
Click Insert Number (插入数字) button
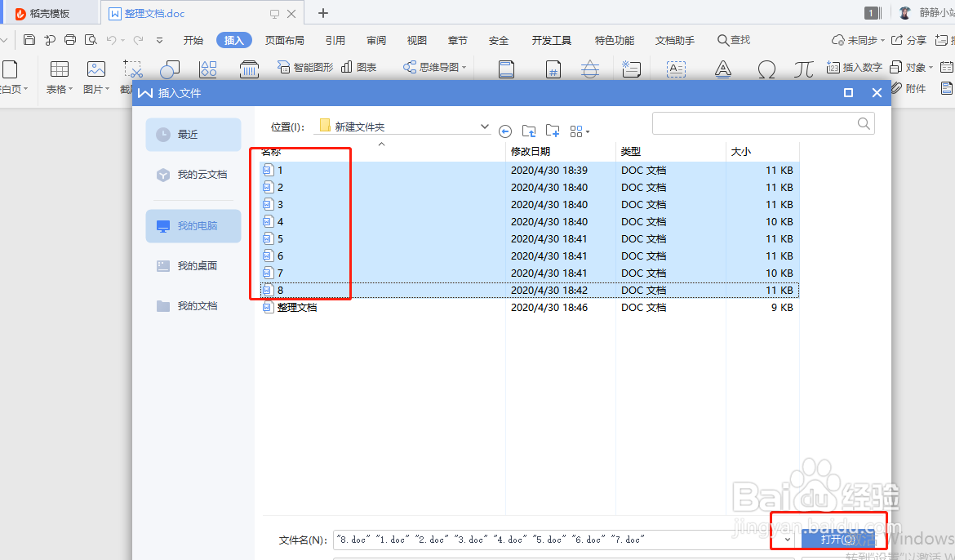pos(855,67)
